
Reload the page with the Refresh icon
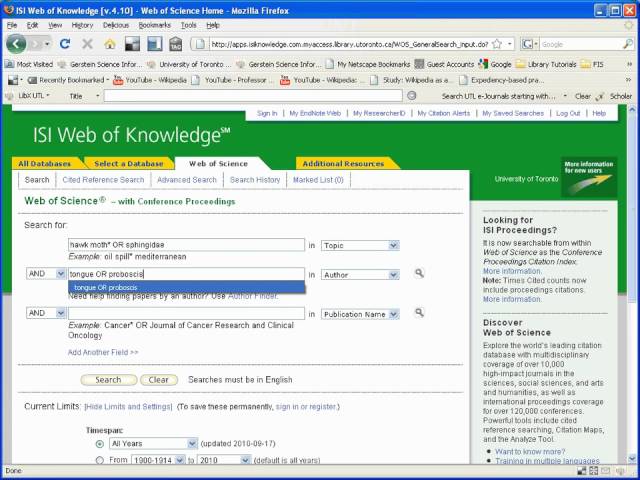point(64,44)
